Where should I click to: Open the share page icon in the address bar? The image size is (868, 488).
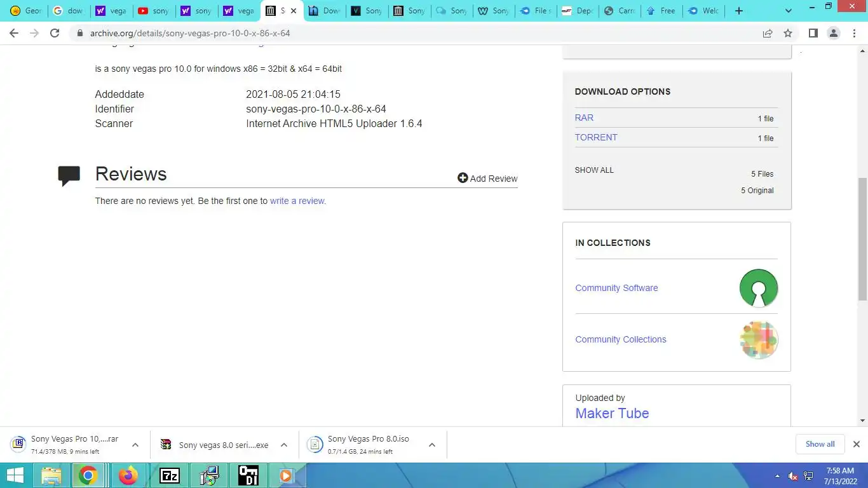point(768,33)
